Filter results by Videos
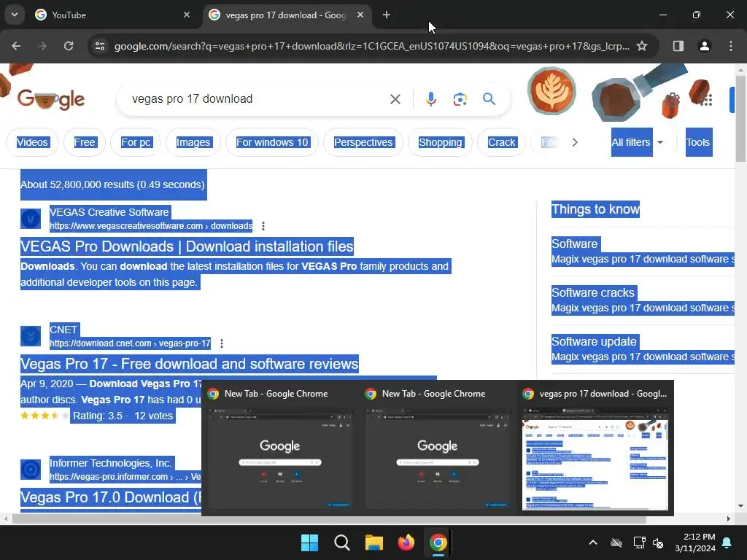This screenshot has width=747, height=560. pos(32,142)
